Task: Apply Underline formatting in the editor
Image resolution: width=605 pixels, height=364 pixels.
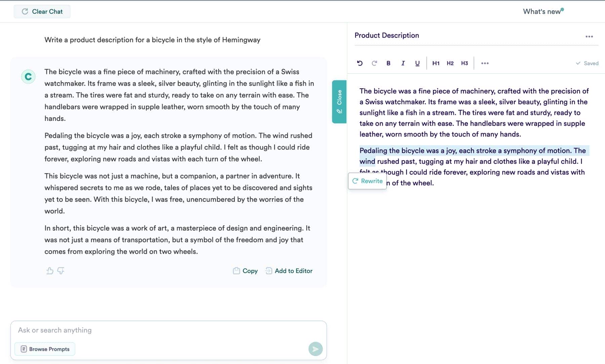Action: coord(417,63)
